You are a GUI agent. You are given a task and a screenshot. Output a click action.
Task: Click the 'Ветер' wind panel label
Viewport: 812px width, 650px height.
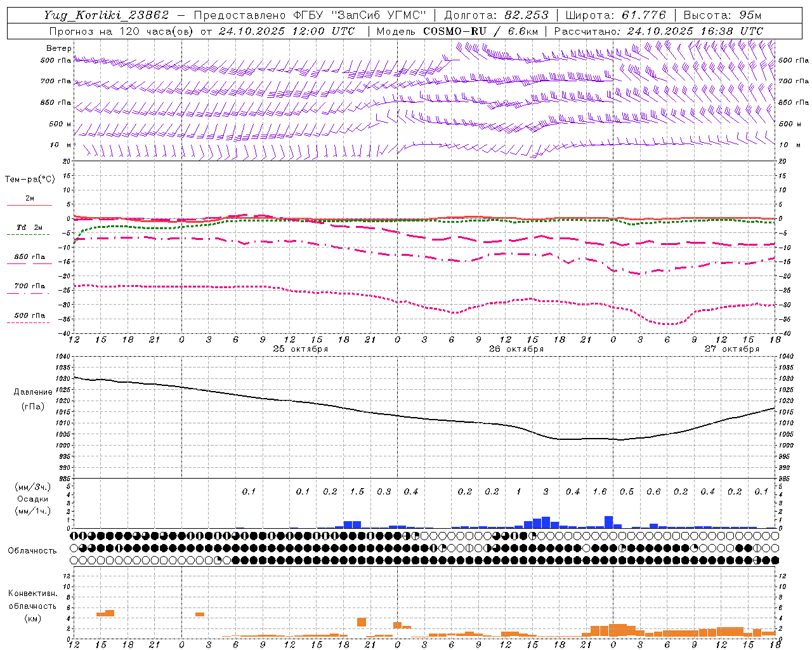click(x=59, y=48)
